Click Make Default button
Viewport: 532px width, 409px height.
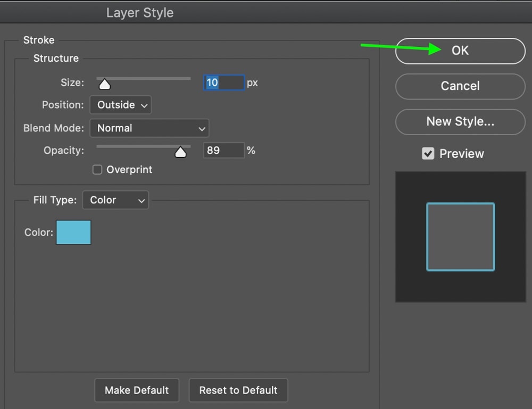[137, 390]
